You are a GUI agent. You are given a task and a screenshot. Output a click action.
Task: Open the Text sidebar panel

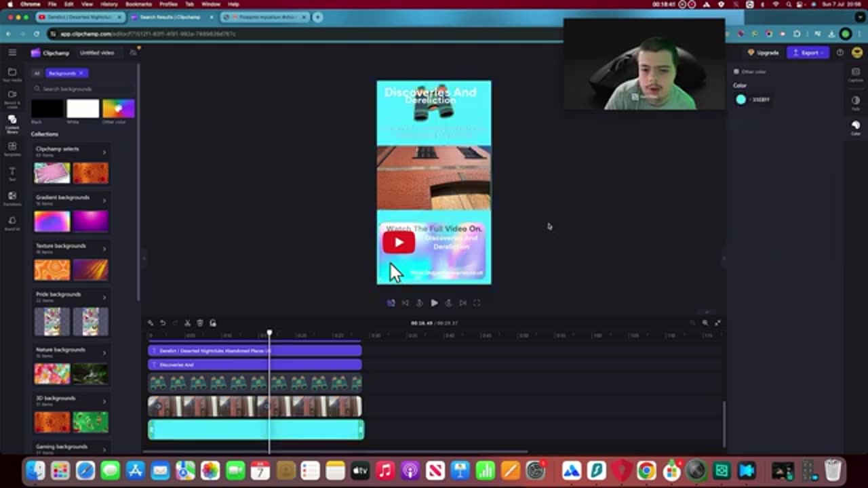click(12, 174)
